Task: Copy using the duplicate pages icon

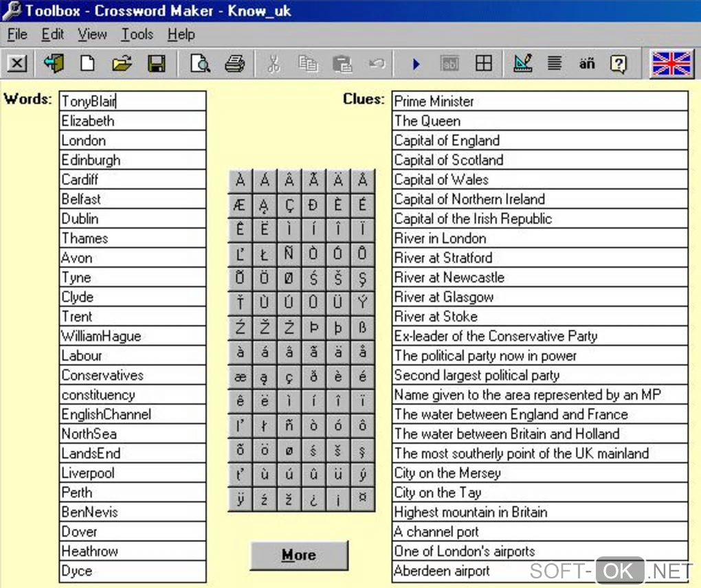Action: [308, 63]
